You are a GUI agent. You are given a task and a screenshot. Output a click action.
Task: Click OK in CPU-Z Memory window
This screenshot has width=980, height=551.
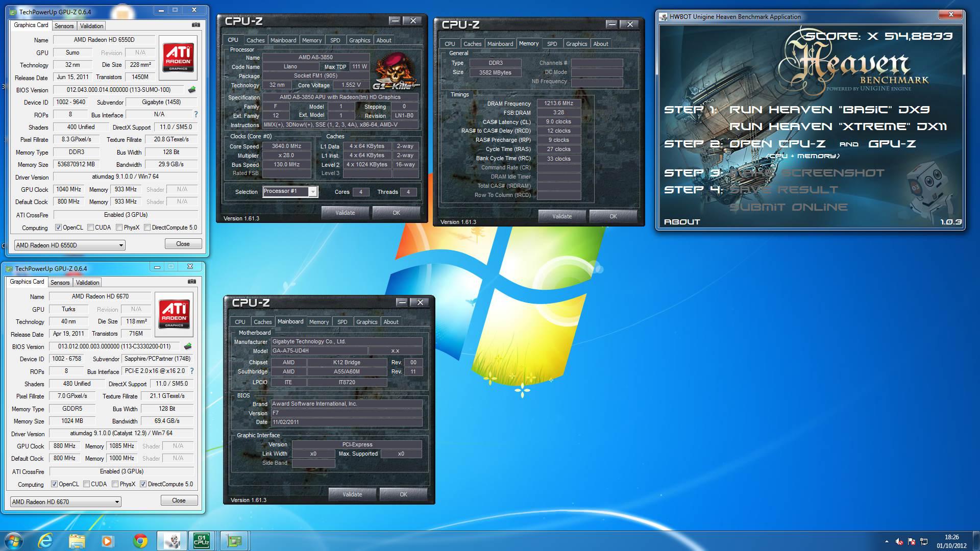pyautogui.click(x=613, y=216)
